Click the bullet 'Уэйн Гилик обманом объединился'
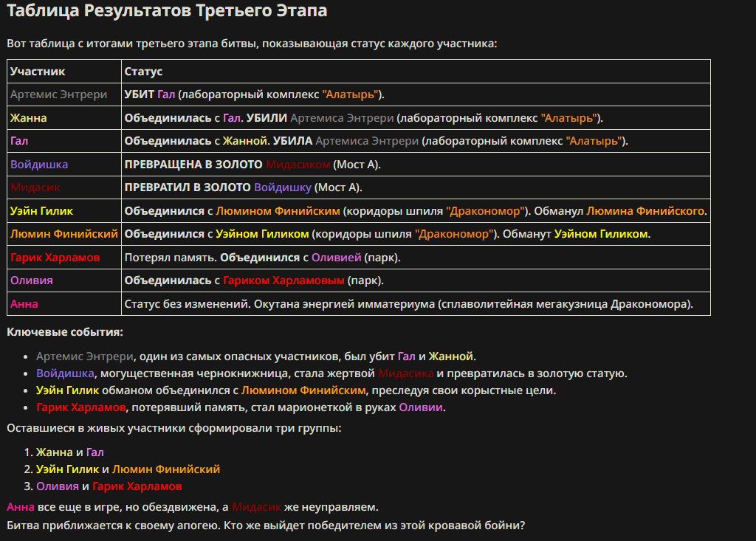The width and height of the screenshot is (756, 541). tap(296, 390)
